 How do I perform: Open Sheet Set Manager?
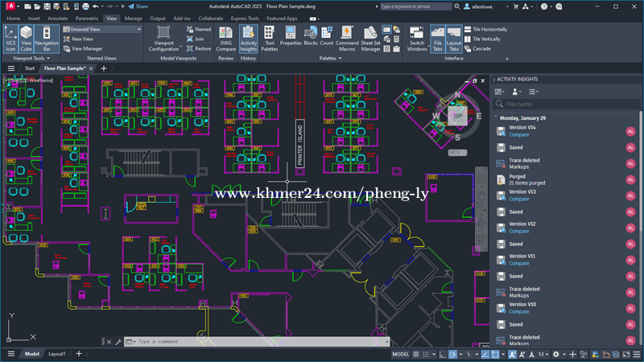(x=370, y=39)
